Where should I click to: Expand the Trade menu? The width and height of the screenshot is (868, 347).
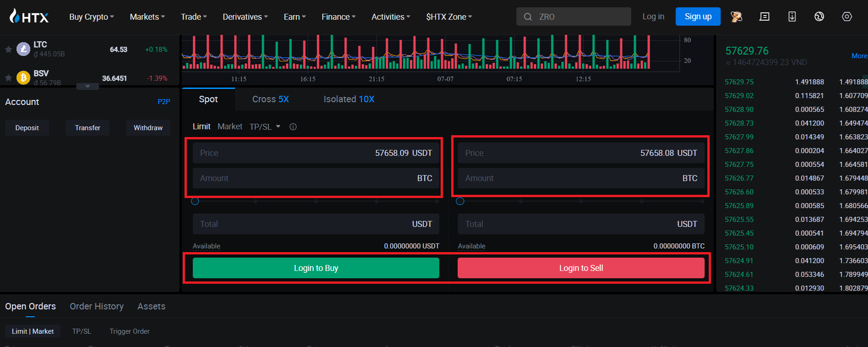tap(194, 17)
